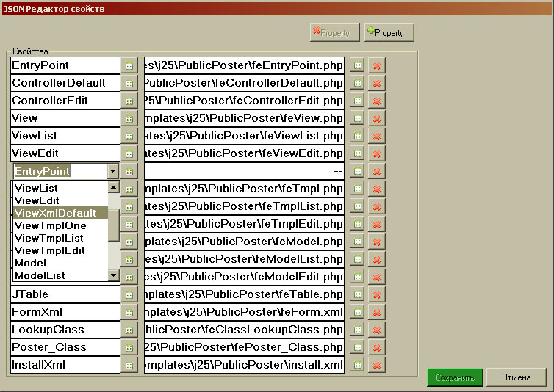Delete the feViewEdit.php row with red X
Viewport: 554px width, 392px height.
coord(377,154)
